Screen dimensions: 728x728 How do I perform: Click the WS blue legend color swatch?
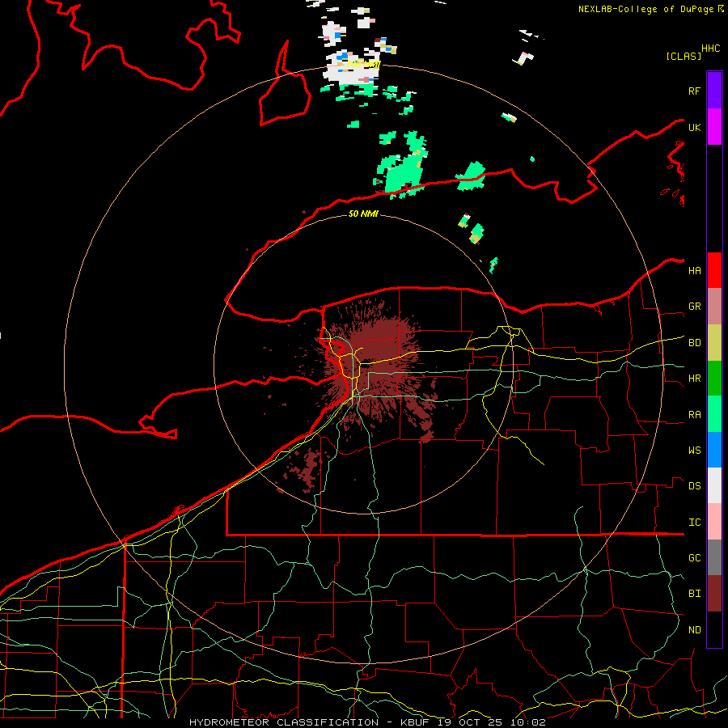click(x=714, y=450)
